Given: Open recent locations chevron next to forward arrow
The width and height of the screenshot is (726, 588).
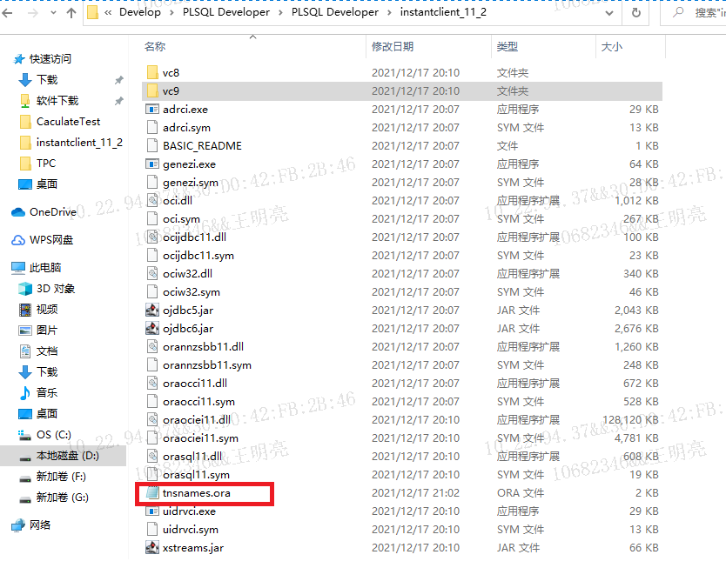Looking at the screenshot, I should (x=54, y=13).
